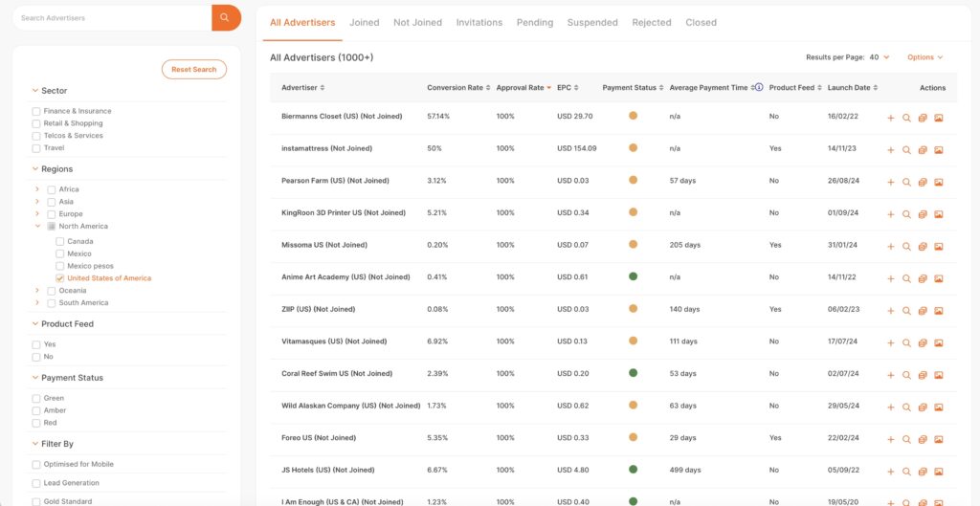Open the Options dropdown menu

[924, 57]
